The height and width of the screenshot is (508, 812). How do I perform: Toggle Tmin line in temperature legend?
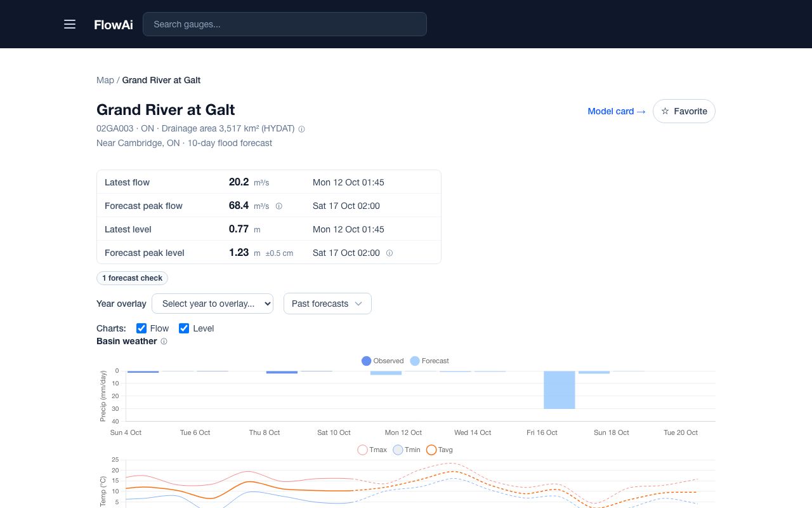(x=407, y=450)
